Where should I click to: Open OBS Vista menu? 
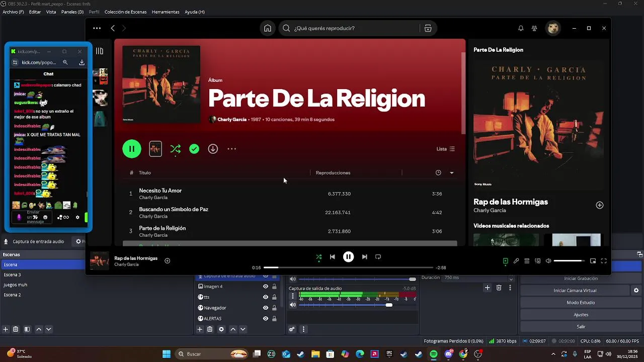51,12
